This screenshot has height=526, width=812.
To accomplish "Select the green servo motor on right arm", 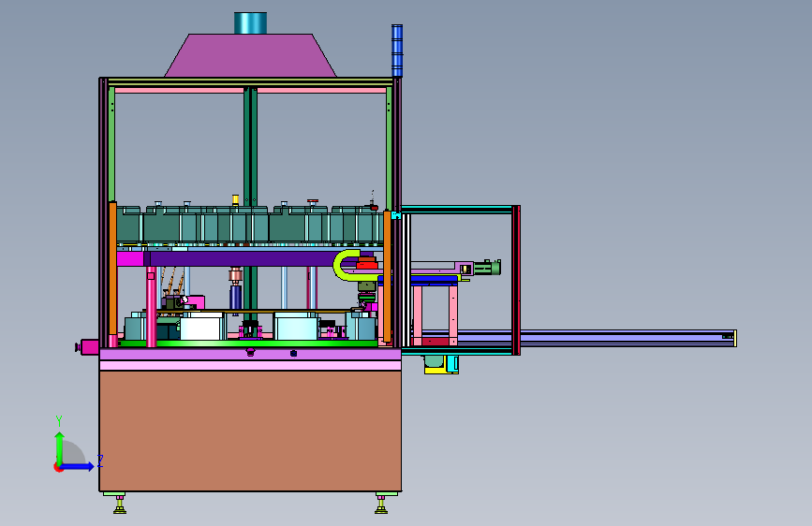I will (x=487, y=268).
